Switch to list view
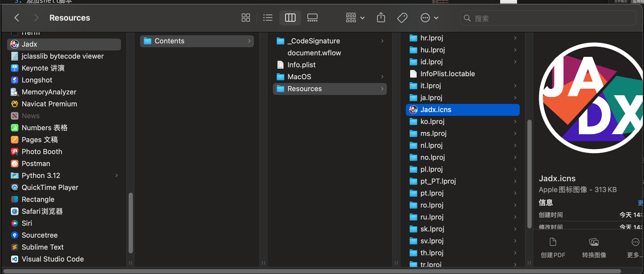 click(x=268, y=18)
